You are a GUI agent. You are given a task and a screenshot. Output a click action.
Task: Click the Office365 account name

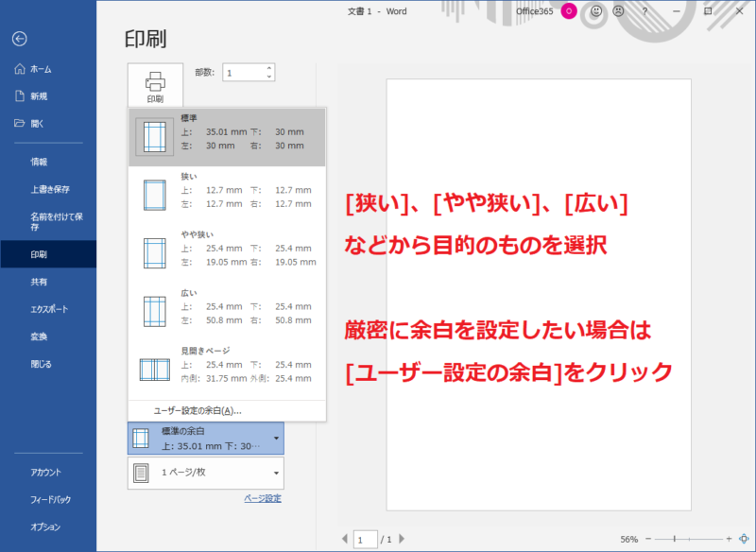pos(534,11)
